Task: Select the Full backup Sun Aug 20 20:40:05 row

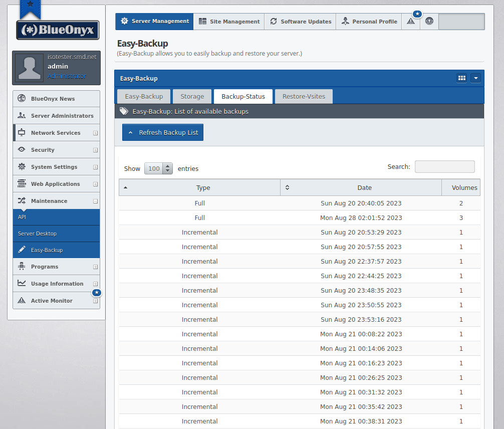Action: pos(300,203)
